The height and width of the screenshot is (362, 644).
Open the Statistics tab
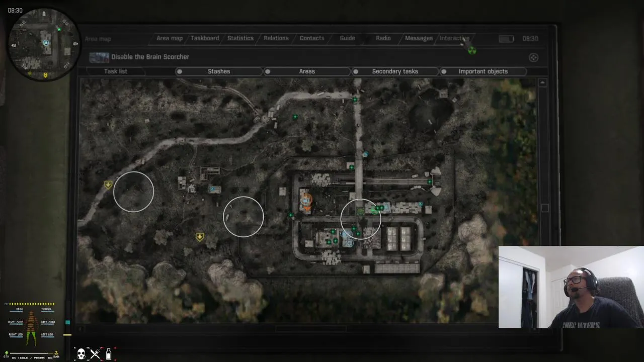(x=240, y=38)
